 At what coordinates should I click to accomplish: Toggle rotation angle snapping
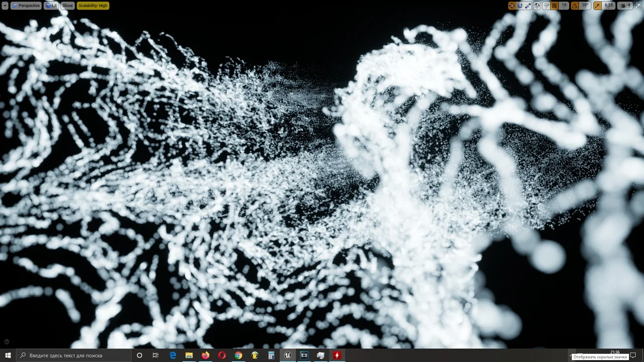575,6
